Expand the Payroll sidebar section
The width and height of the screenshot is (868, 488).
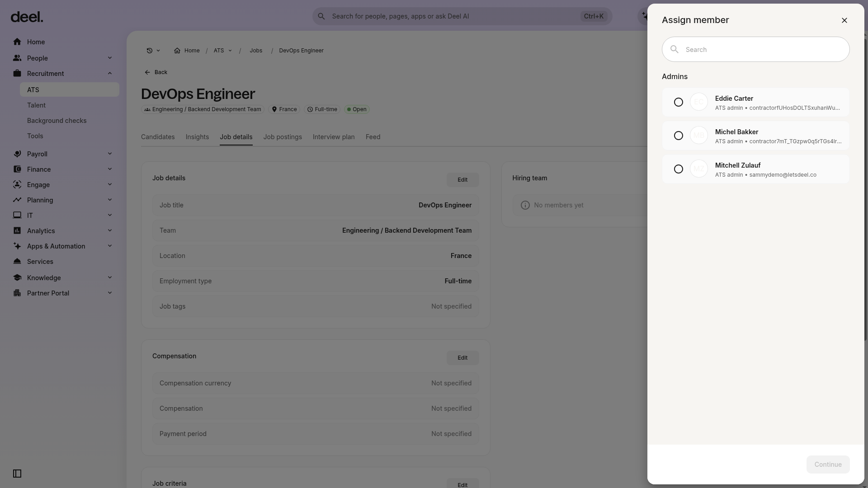coord(110,154)
